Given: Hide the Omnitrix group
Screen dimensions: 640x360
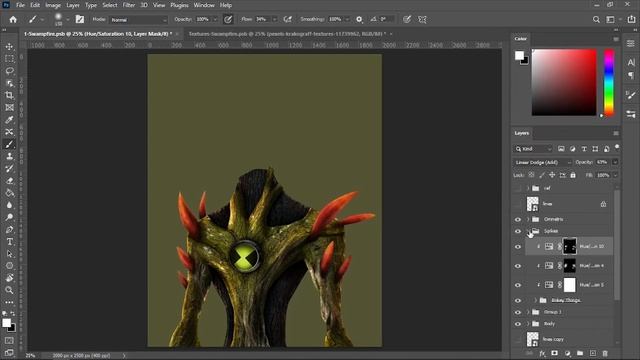Looking at the screenshot, I should [x=518, y=220].
